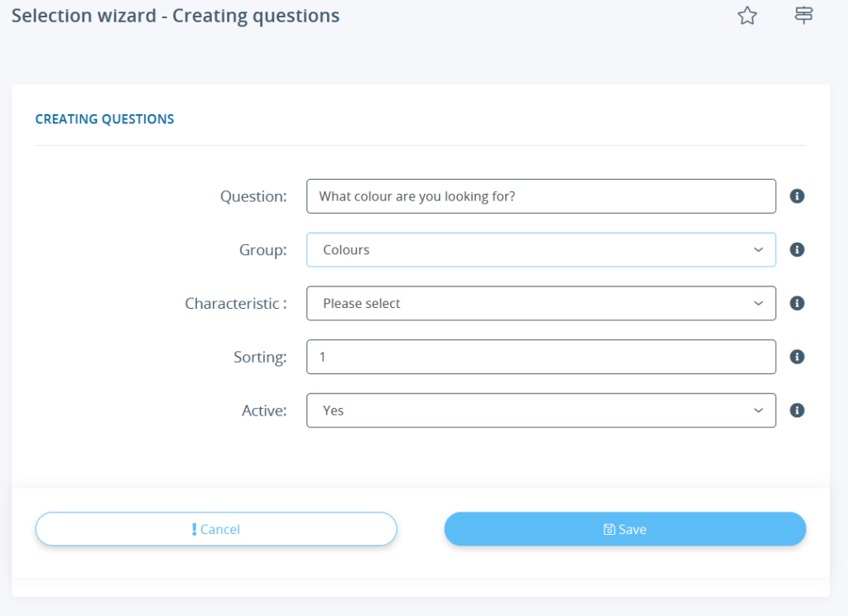Open the Active dropdown set to Yes
The image size is (848, 616).
click(541, 410)
